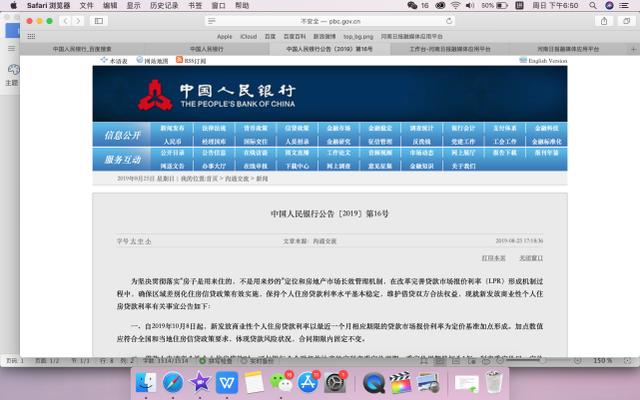This screenshot has width=640, height=400.
Task: Switch to the 中国人民银行_百度搜索 tab
Action: (x=82, y=49)
